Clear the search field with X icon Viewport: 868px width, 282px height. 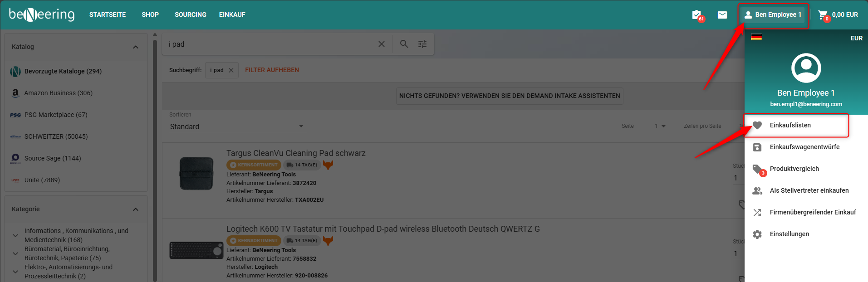[382, 44]
